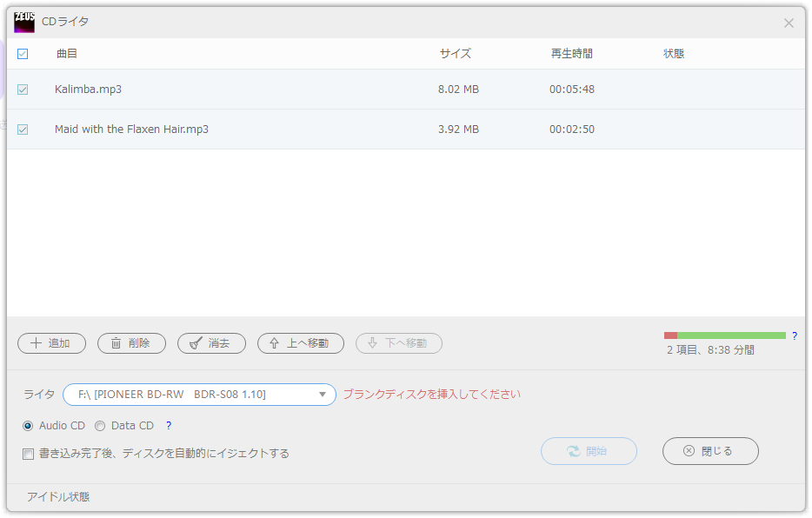This screenshot has height=518, width=812.
Task: Click the 再生時間 column header
Action: 572,53
